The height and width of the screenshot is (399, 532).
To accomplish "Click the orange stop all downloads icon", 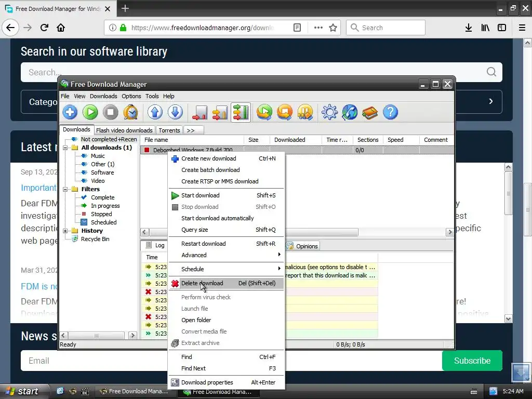I will pos(285,112).
